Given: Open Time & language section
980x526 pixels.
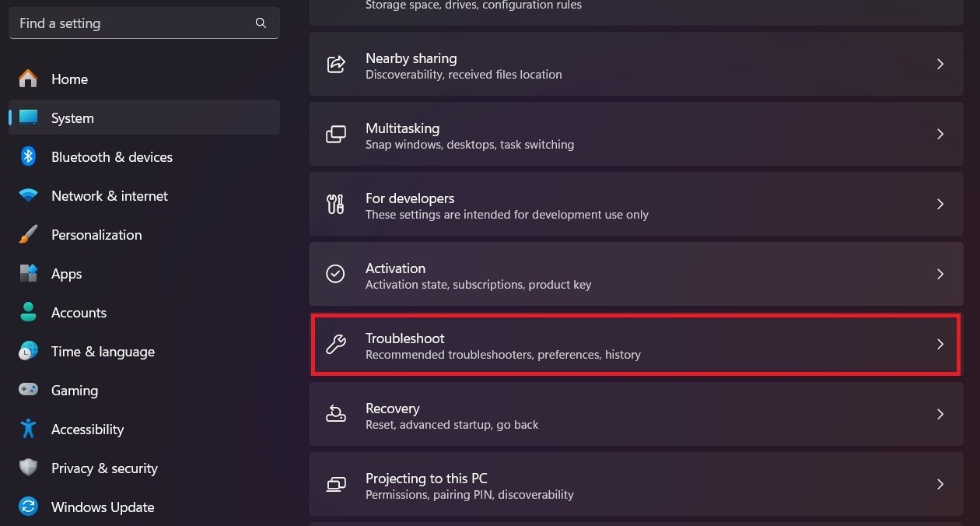Looking at the screenshot, I should tap(144, 351).
